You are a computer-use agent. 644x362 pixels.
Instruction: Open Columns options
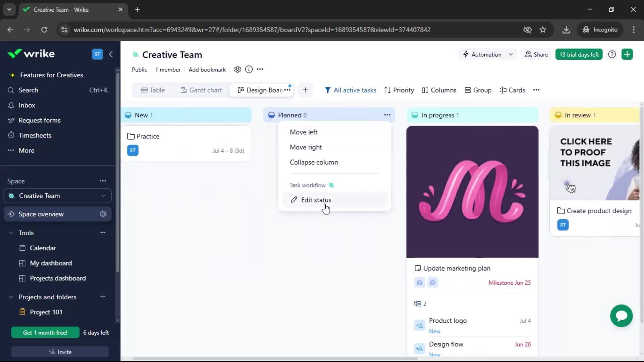tap(439, 90)
